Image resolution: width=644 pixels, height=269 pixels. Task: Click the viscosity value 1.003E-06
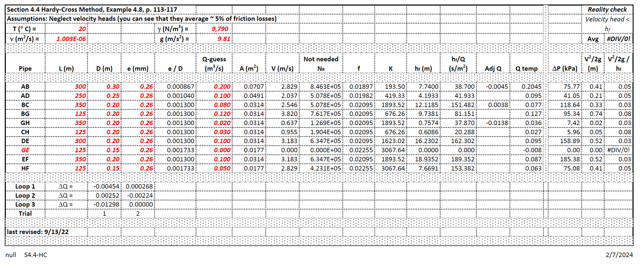pyautogui.click(x=71, y=39)
